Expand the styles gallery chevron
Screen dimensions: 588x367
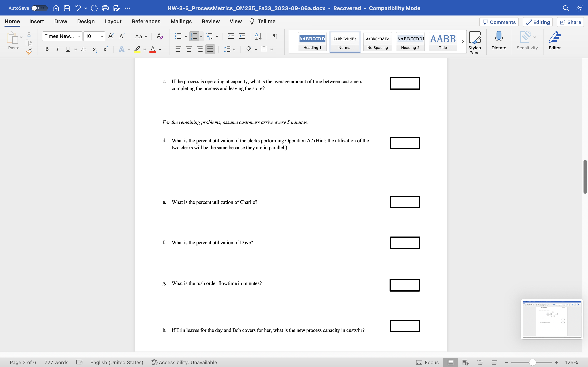pyautogui.click(x=463, y=42)
